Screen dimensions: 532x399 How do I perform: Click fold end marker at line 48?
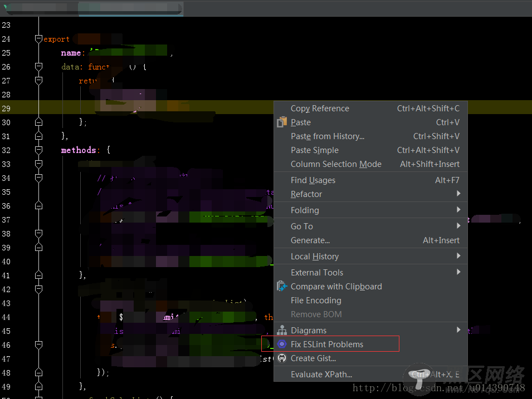click(38, 372)
